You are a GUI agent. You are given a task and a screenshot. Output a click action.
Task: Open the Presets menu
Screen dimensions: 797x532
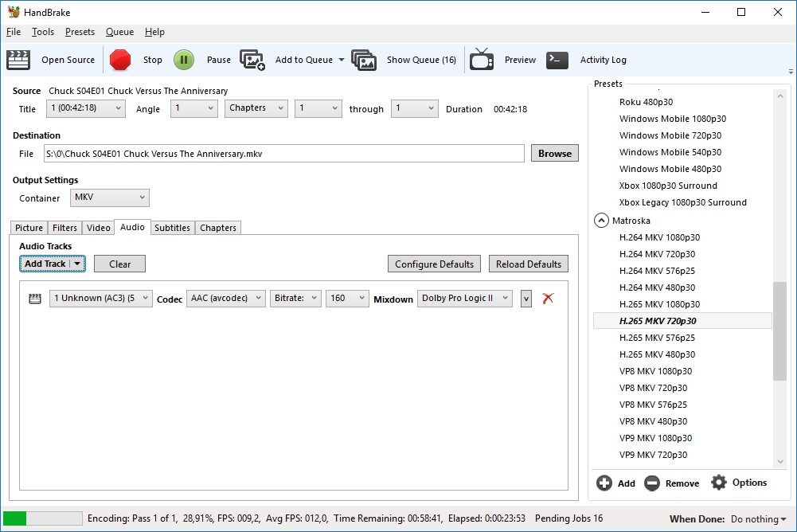pos(80,32)
